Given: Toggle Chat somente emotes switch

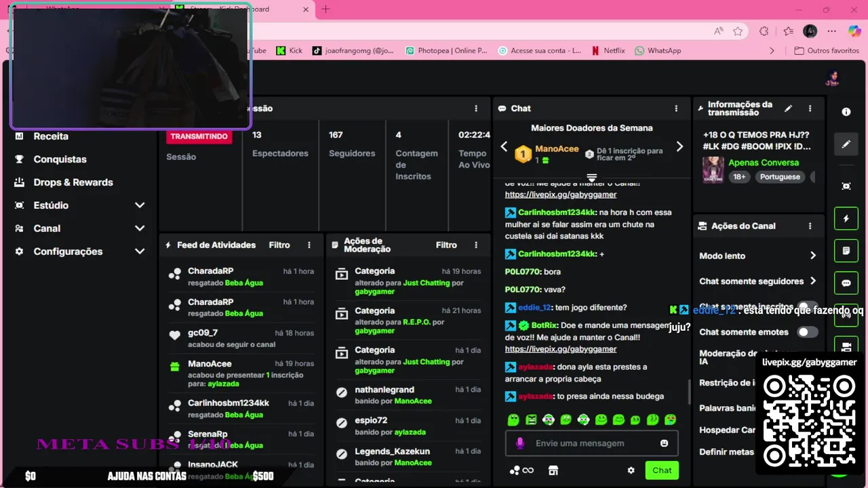Looking at the screenshot, I should (807, 332).
